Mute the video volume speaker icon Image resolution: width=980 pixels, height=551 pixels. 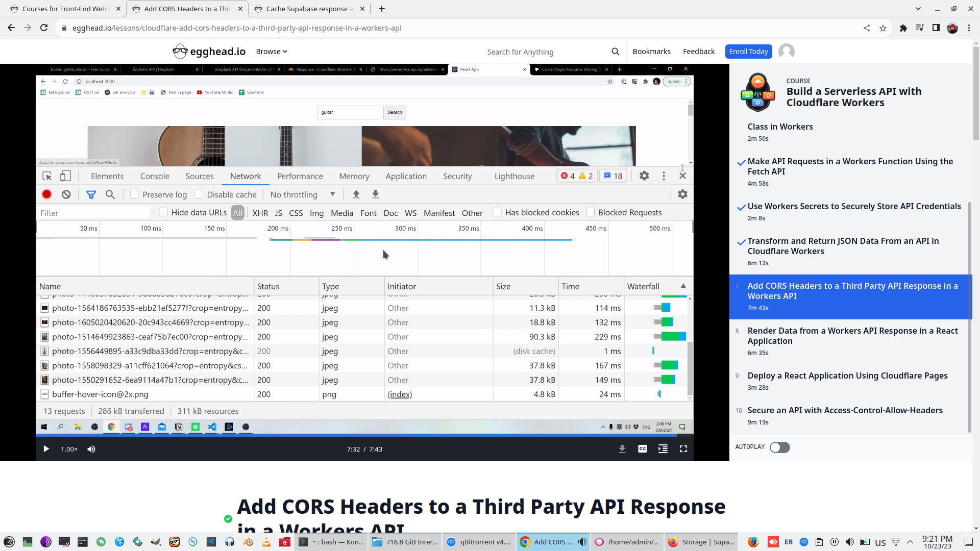pyautogui.click(x=91, y=449)
